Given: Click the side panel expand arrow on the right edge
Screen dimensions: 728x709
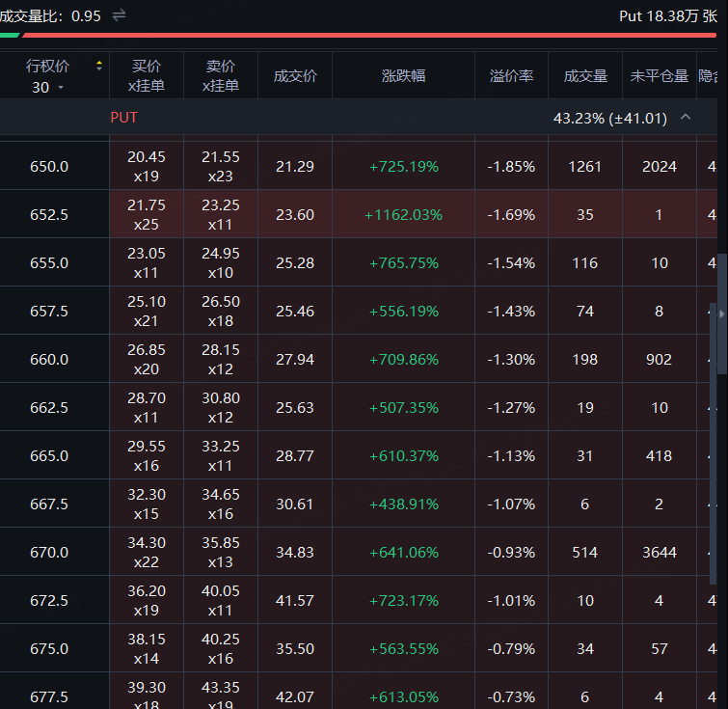Looking at the screenshot, I should click(721, 314).
